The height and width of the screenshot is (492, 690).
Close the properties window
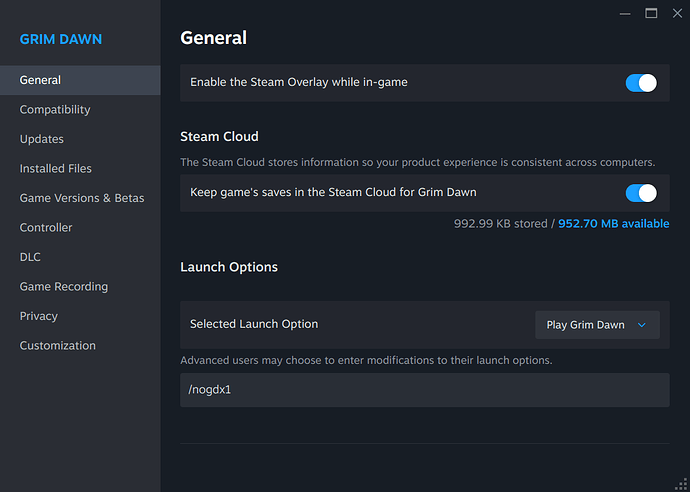[x=677, y=14]
